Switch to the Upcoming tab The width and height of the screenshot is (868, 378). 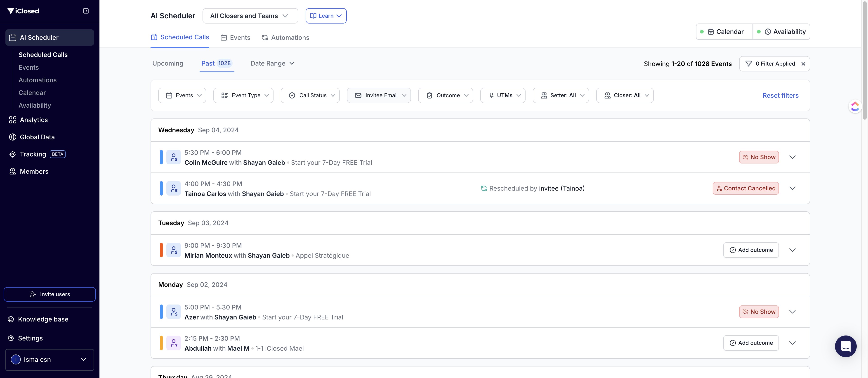[x=168, y=63]
